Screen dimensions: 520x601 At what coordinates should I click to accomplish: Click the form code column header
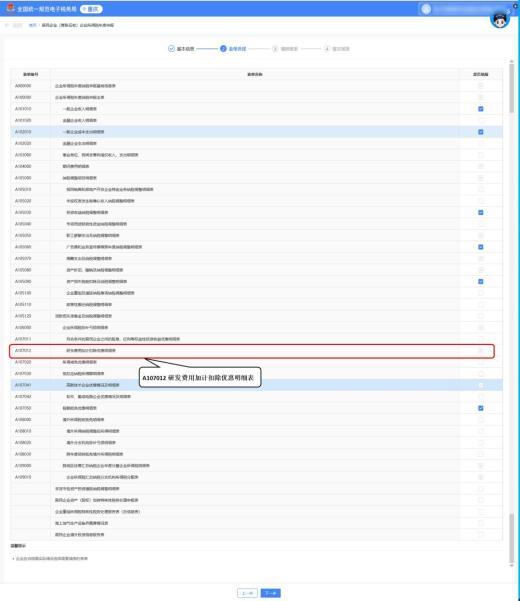[x=31, y=74]
